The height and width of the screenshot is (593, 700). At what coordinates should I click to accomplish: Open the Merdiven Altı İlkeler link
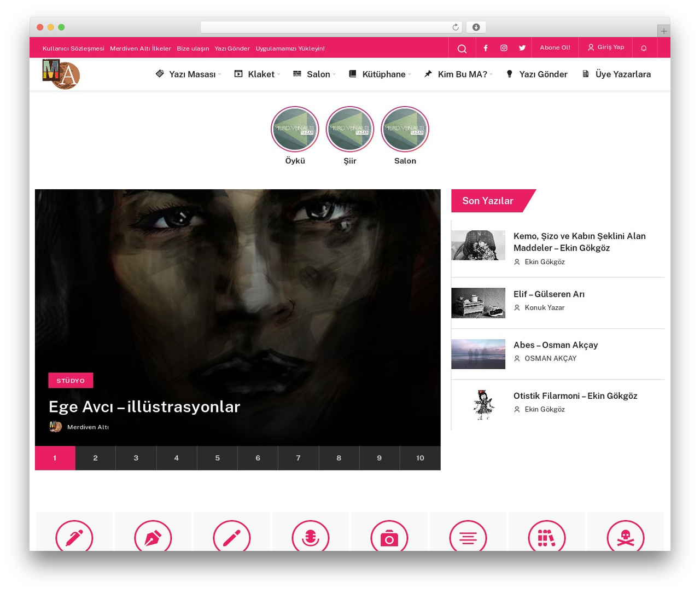coord(141,49)
